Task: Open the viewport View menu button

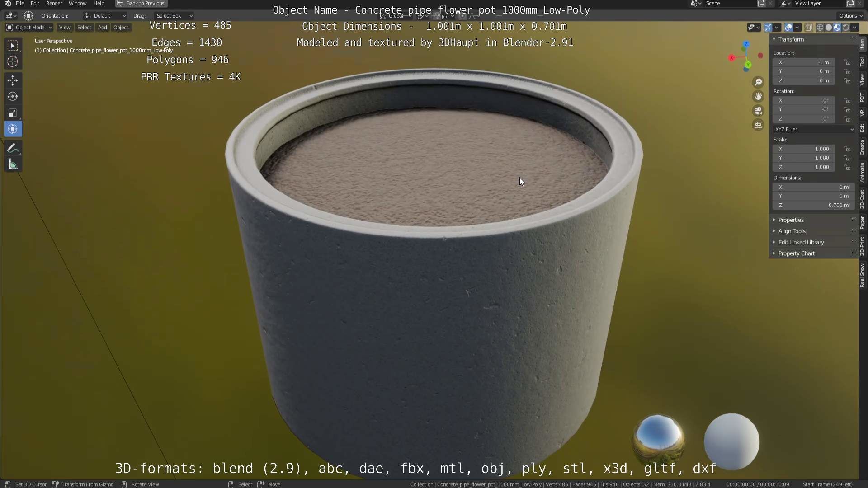Action: 65,28
